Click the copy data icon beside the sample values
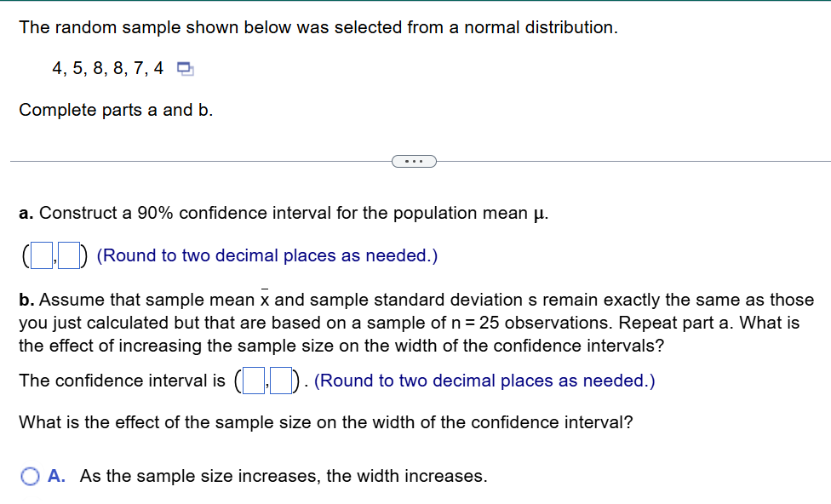Screen dimensions: 831x504 coord(184,67)
